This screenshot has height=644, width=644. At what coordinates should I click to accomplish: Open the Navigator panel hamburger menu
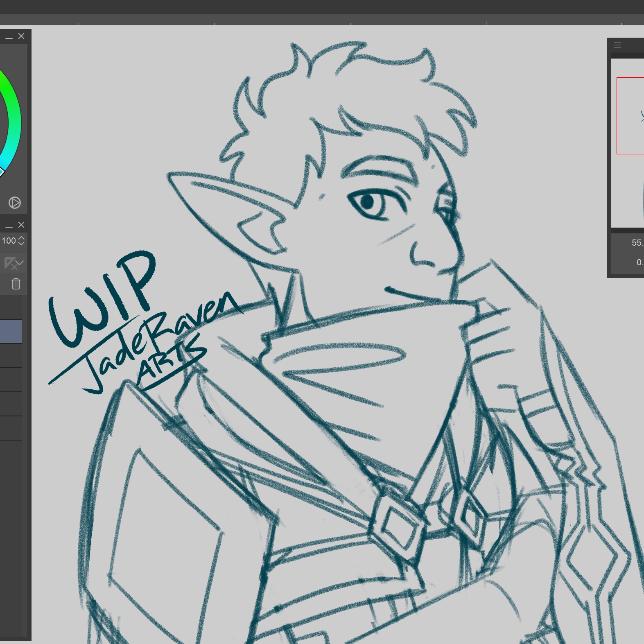[x=617, y=45]
